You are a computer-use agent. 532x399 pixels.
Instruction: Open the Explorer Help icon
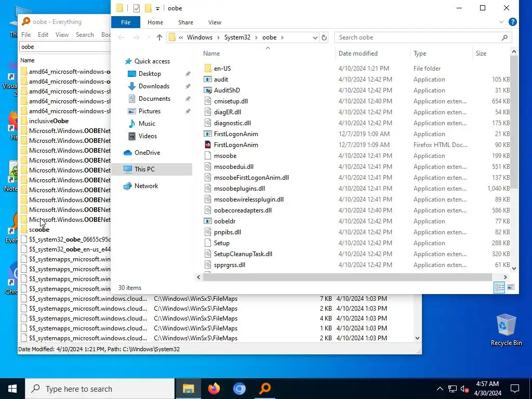tap(512, 22)
